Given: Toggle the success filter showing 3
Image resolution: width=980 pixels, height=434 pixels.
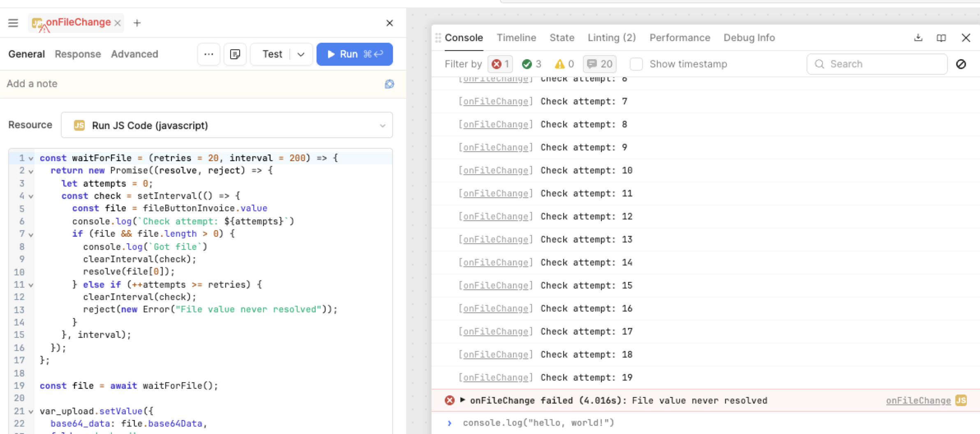Looking at the screenshot, I should pyautogui.click(x=532, y=64).
